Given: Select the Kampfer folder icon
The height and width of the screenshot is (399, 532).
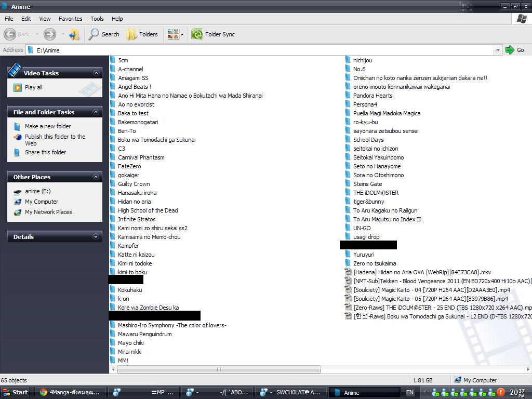Looking at the screenshot, I should click(x=112, y=245).
